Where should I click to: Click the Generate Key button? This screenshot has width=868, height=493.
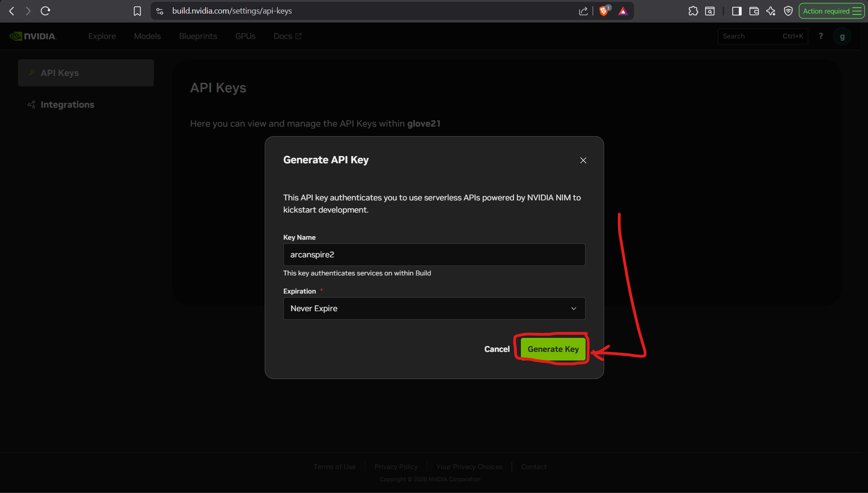(553, 349)
